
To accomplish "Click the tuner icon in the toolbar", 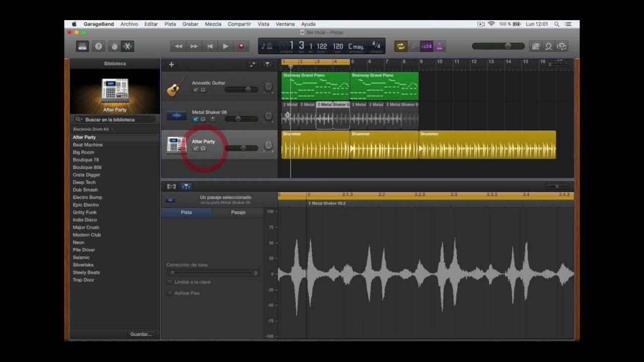I will coord(414,46).
